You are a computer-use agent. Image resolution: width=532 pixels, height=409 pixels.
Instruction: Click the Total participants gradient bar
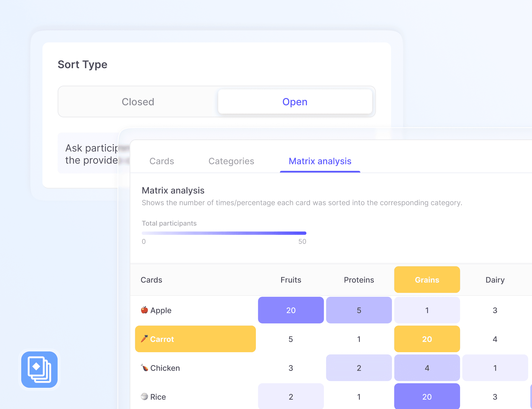tap(224, 233)
